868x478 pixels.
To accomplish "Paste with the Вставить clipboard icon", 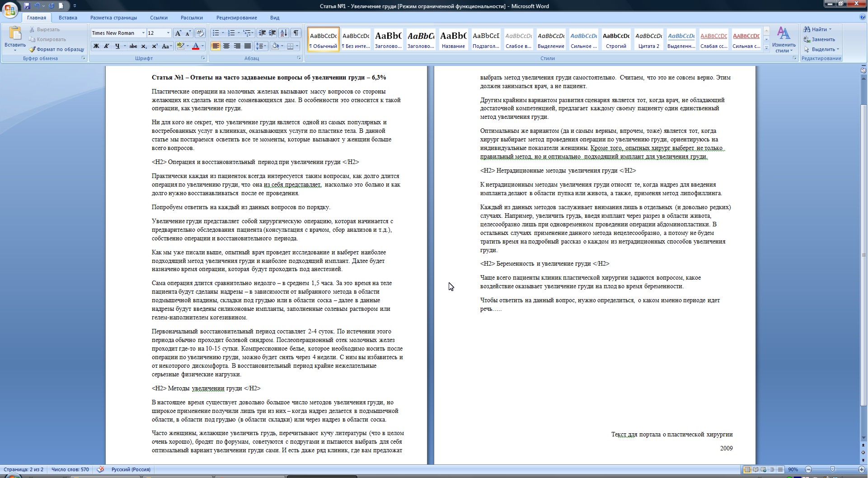I will pos(15,34).
